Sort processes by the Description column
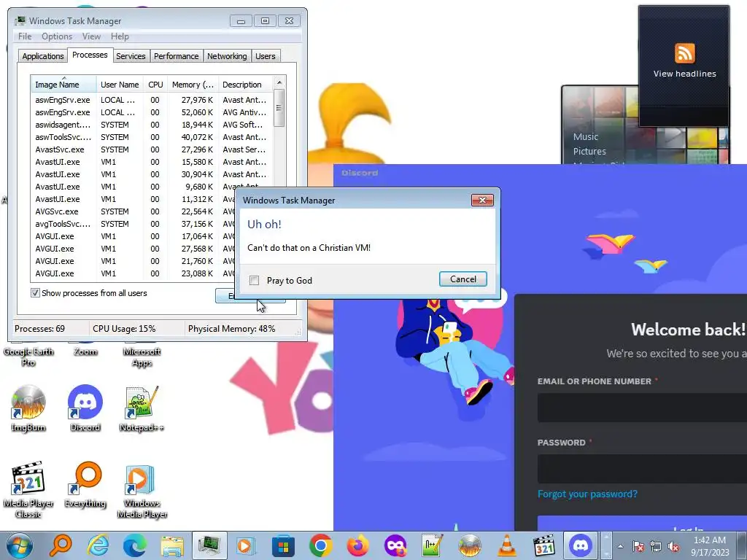This screenshot has width=747, height=560. click(245, 85)
